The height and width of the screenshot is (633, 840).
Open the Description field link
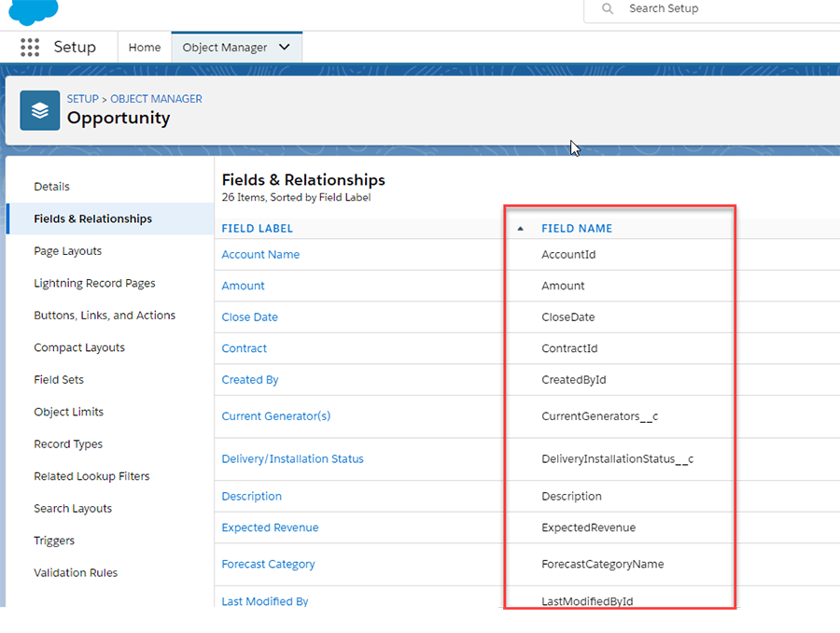(252, 497)
